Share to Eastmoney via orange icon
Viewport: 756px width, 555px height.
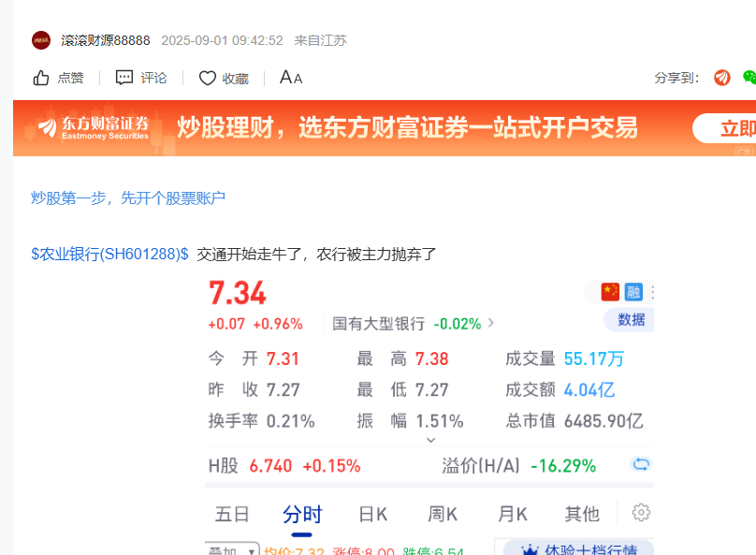(x=721, y=77)
